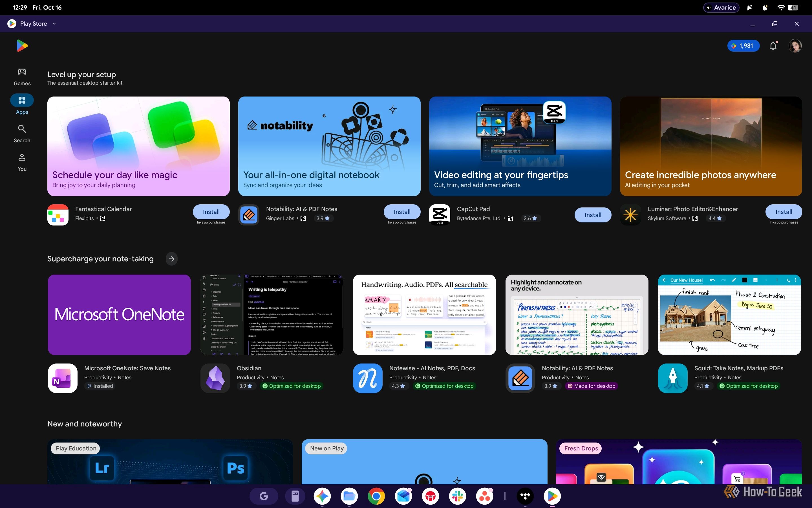Image resolution: width=812 pixels, height=508 pixels.
Task: Expand the Play Store window title dropdown
Action: pos(54,23)
